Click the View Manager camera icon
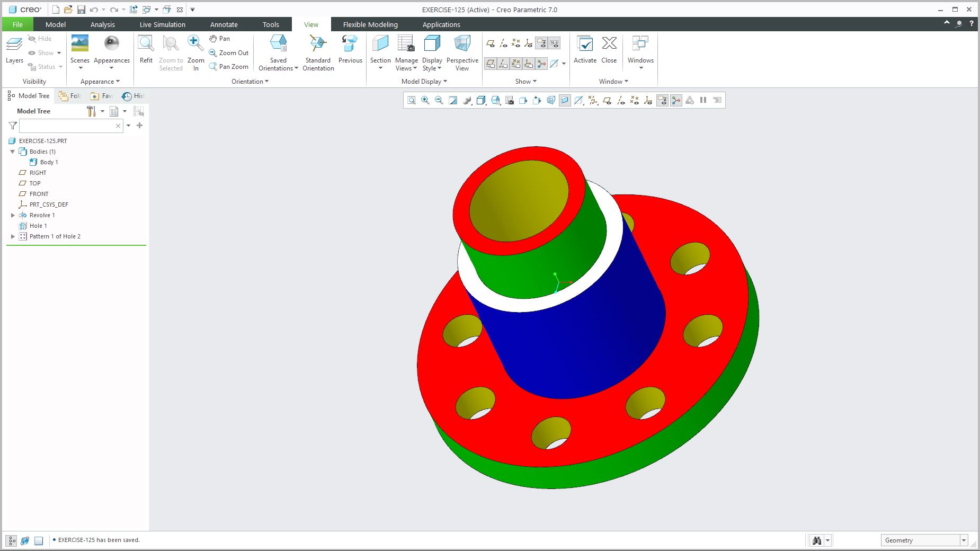The width and height of the screenshot is (980, 551). [509, 100]
